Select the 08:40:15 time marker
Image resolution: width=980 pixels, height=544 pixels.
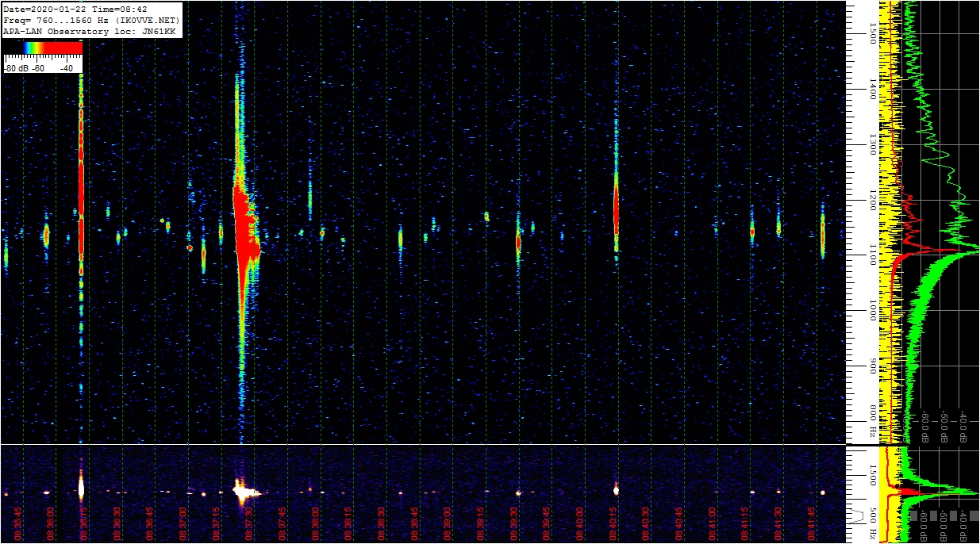613,523
